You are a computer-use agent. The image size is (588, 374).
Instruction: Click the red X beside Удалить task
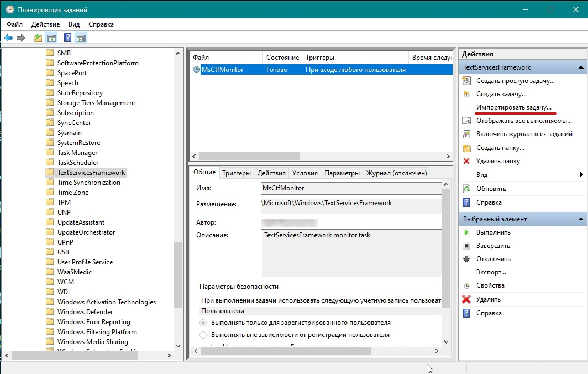[x=466, y=299]
